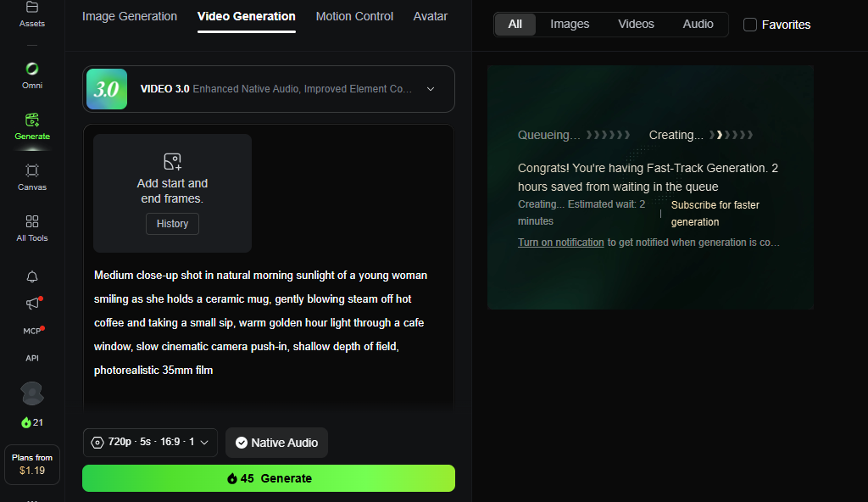Check the credits balance showing 21

32,422
